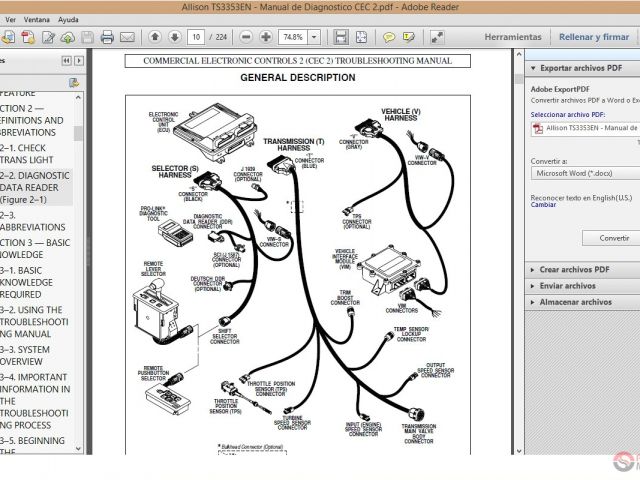Click the email envelope icon
The image size is (640, 480).
(x=127, y=37)
